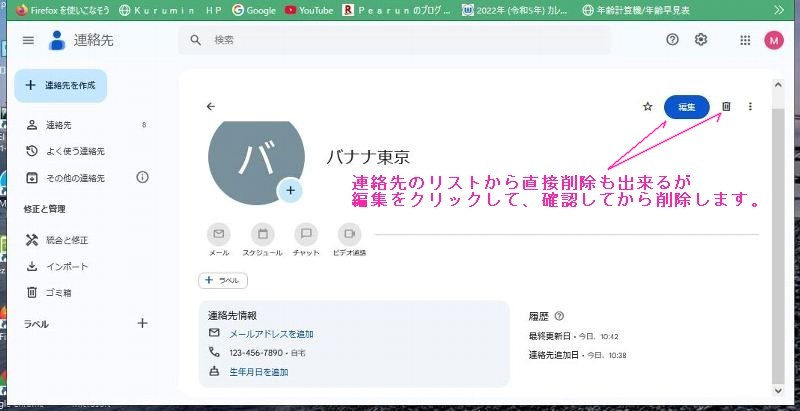Click メールアドレスを追加 link
800x411 pixels.
tap(271, 334)
